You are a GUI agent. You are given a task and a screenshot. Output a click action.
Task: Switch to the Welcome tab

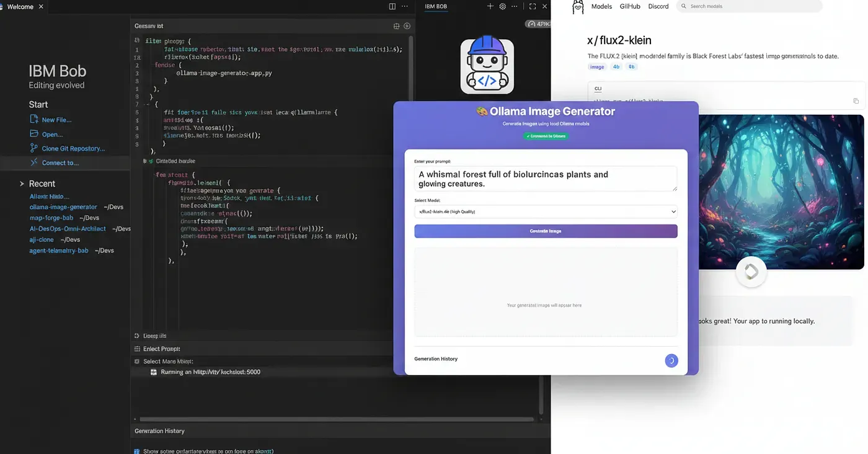pos(20,6)
